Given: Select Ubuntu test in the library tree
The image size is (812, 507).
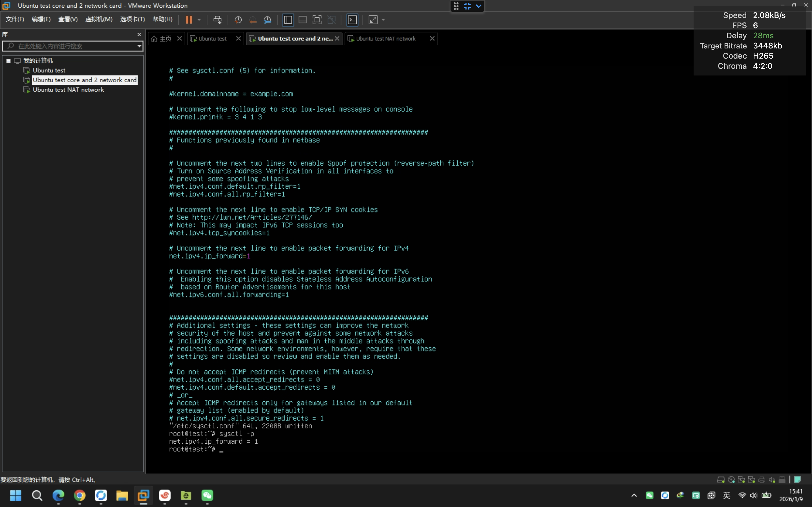Looking at the screenshot, I should pos(49,70).
